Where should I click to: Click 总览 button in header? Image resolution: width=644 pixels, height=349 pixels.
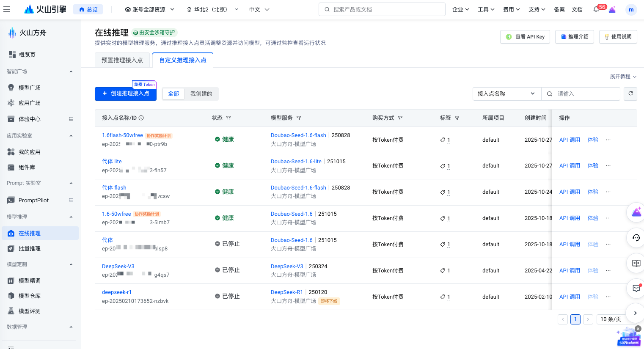tap(88, 9)
